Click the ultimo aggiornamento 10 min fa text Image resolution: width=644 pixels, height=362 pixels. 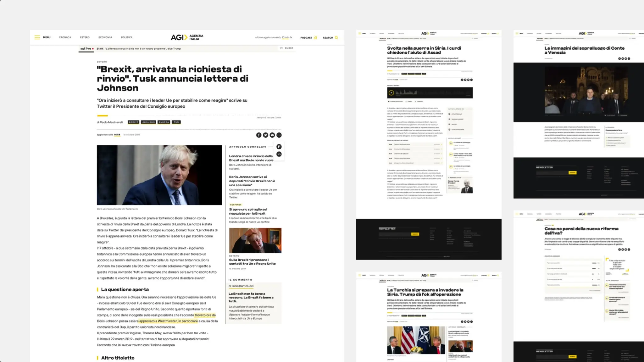[x=274, y=37]
